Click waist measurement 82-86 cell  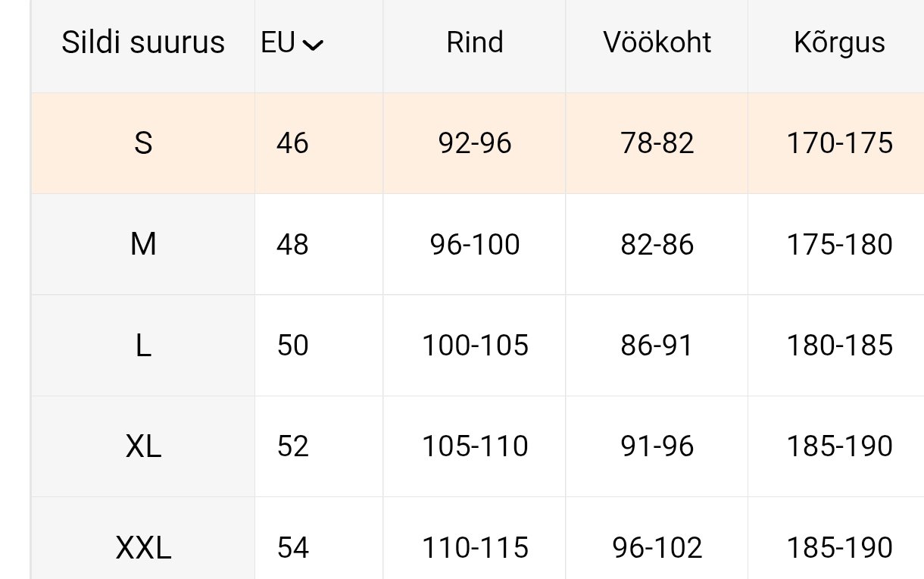[657, 244]
